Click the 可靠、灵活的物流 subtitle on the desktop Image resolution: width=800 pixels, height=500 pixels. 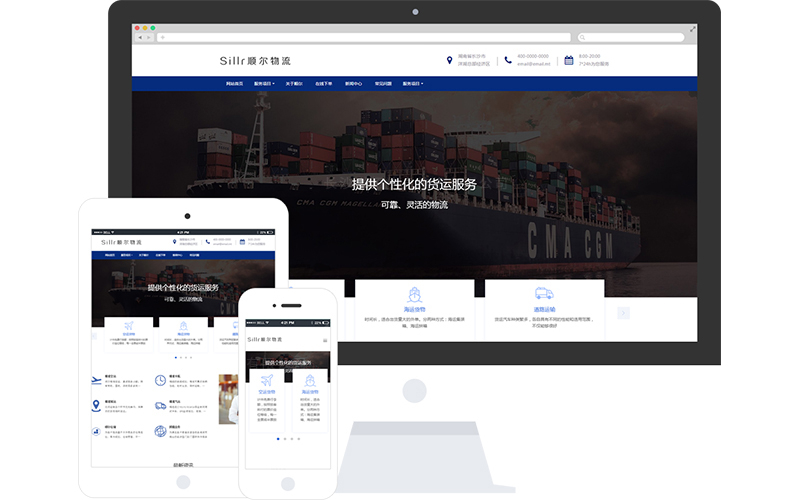[x=414, y=205]
